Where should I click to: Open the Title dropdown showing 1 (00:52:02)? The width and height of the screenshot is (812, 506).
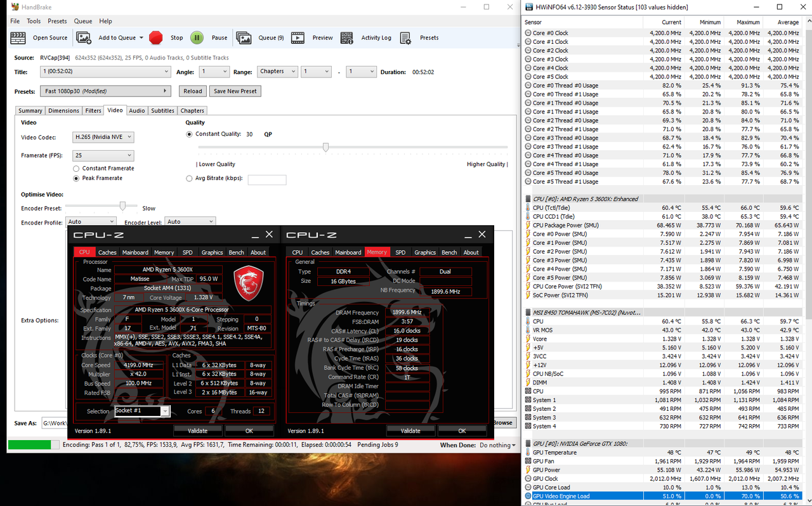[105, 72]
